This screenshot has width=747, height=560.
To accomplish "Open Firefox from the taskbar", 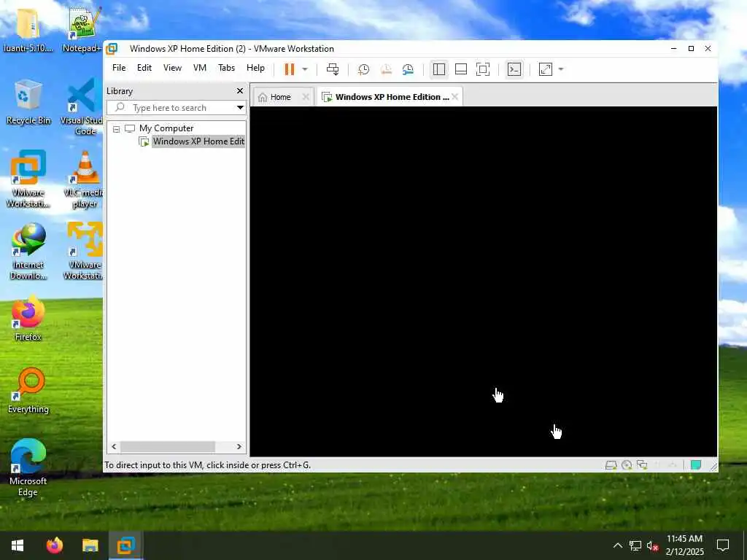I will [54, 545].
